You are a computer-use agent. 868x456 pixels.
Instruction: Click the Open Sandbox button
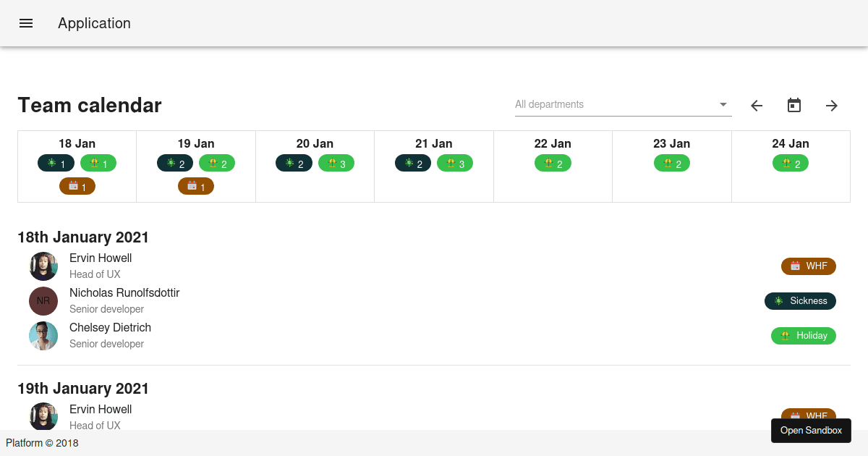click(811, 430)
